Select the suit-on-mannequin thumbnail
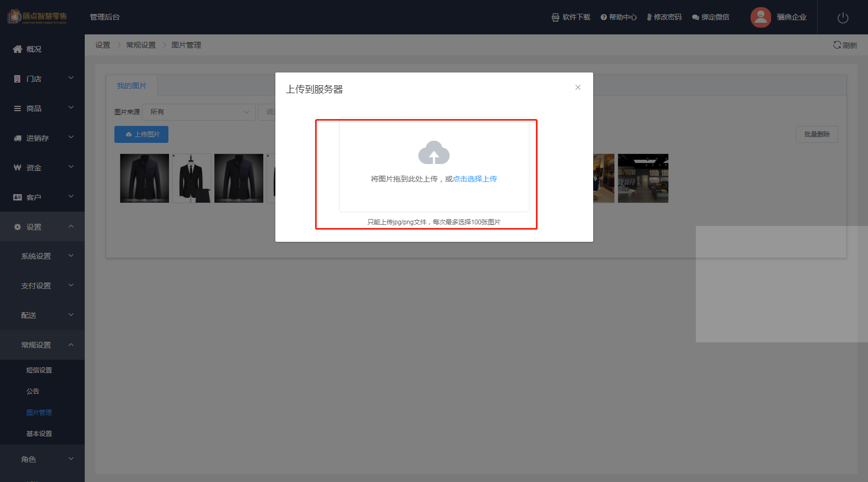The width and height of the screenshot is (868, 482). click(191, 178)
